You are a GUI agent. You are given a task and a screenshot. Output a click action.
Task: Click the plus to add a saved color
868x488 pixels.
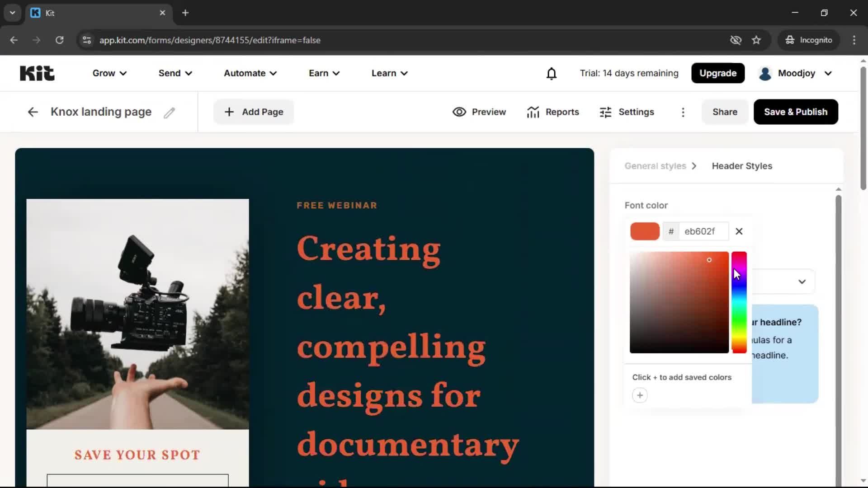tap(640, 395)
